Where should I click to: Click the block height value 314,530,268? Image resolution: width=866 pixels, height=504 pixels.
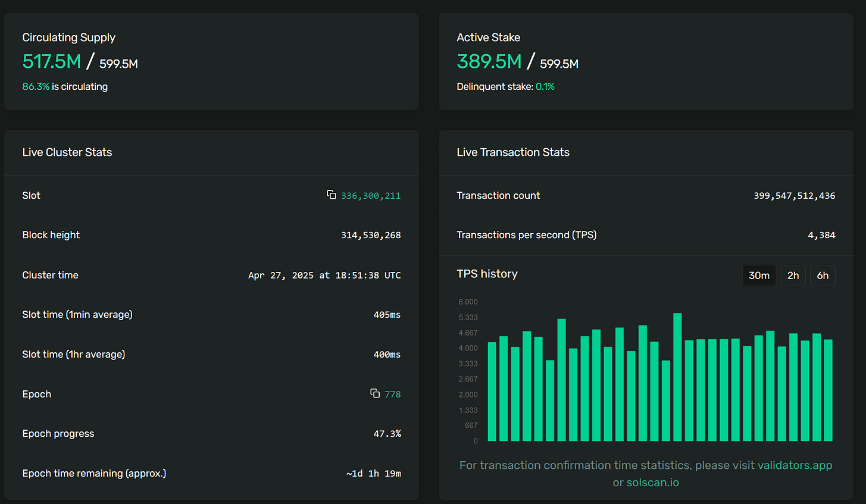pyautogui.click(x=371, y=235)
